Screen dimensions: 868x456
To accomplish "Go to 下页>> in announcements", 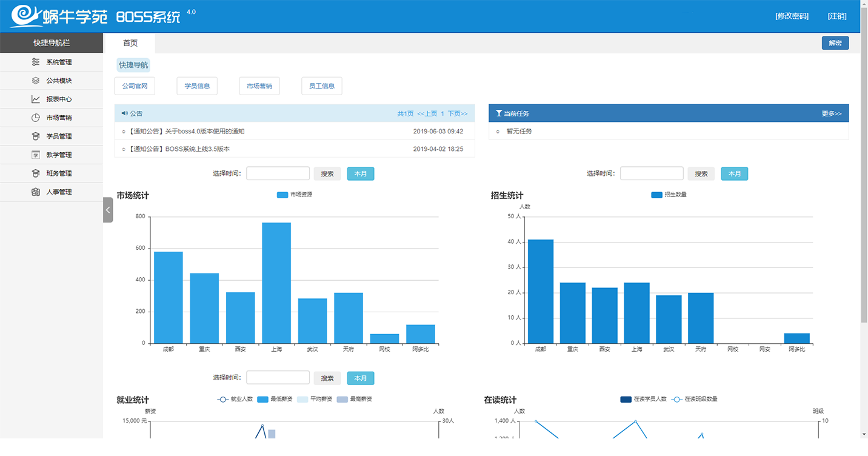I will click(458, 113).
